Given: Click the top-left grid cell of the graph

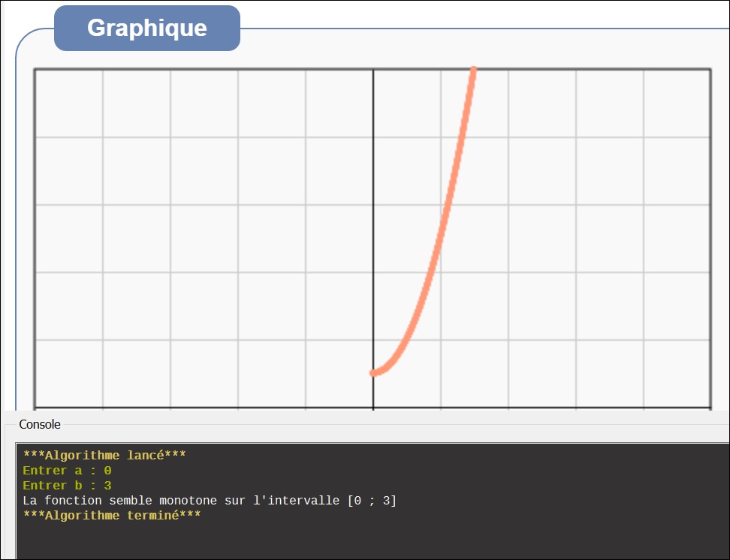Looking at the screenshot, I should (69, 104).
